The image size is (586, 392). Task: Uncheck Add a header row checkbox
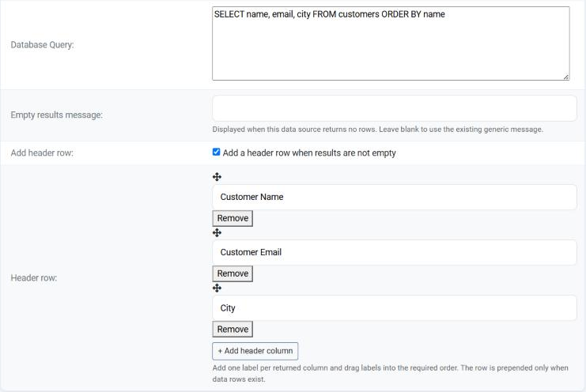(x=216, y=152)
